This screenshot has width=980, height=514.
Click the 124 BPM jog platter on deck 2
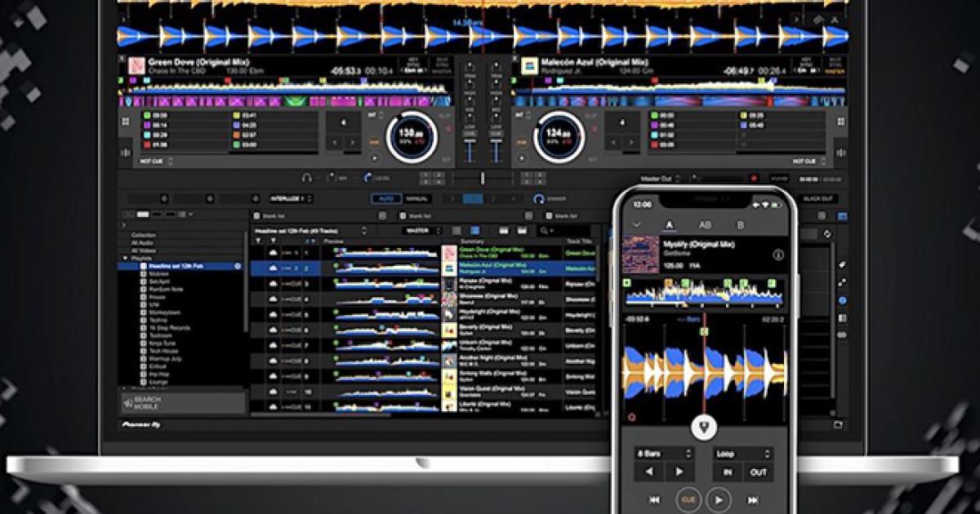(559, 135)
